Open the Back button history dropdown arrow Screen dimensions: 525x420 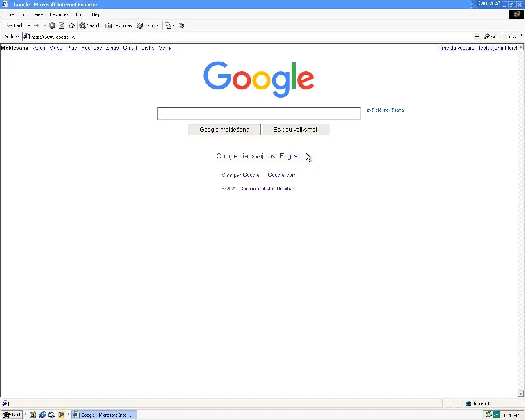pyautogui.click(x=29, y=25)
